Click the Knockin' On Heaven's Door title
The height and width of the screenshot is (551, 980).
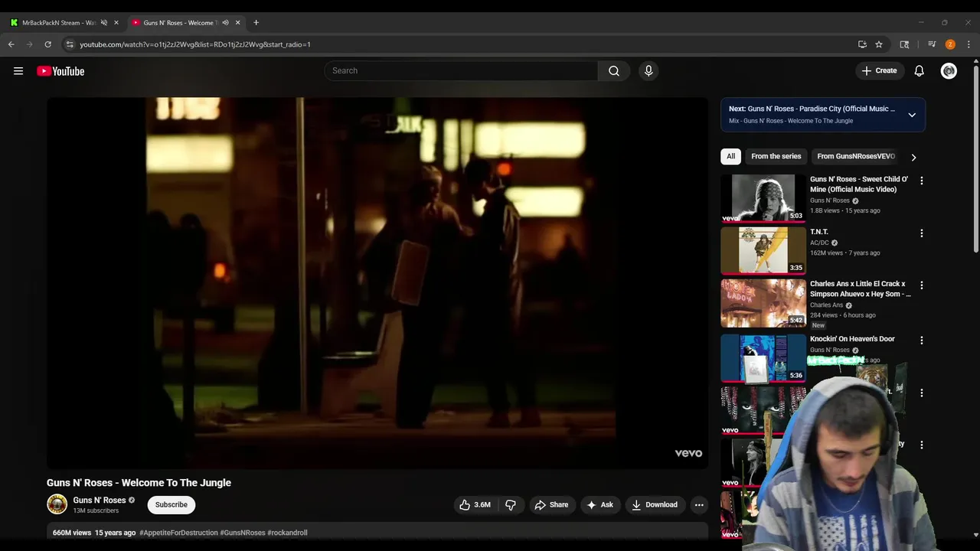point(852,339)
